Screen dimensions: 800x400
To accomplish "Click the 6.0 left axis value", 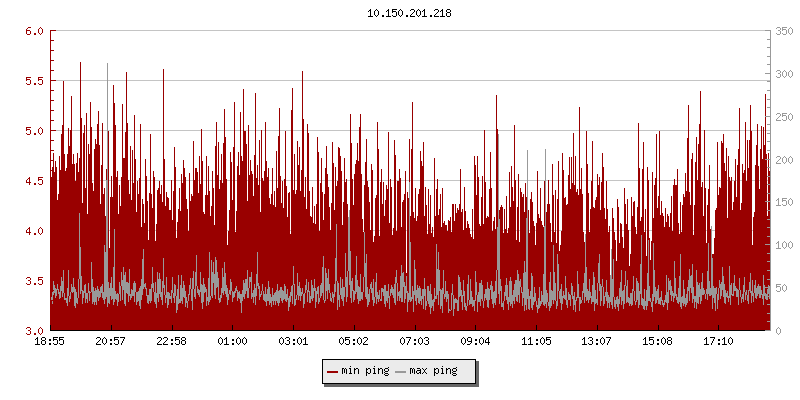I will click(x=34, y=31).
